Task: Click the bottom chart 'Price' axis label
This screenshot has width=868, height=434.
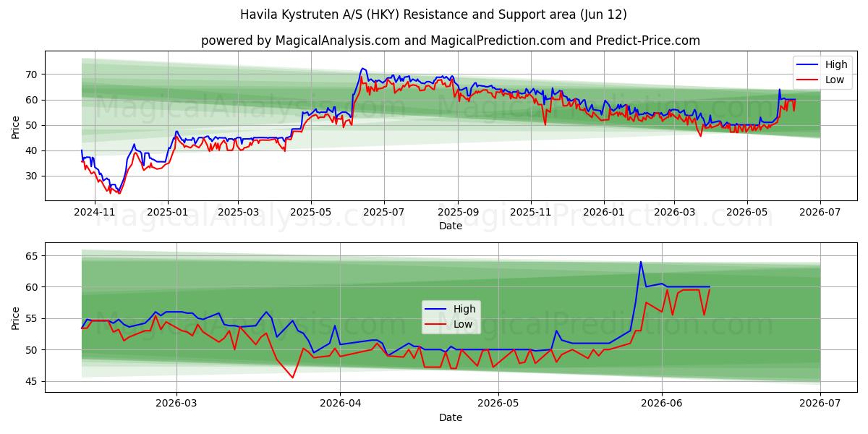Action: pyautogui.click(x=16, y=318)
